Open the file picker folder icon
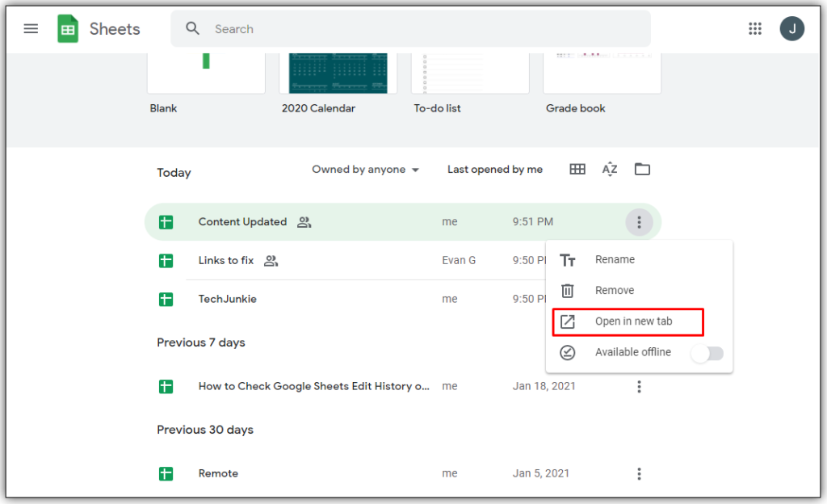 (642, 169)
